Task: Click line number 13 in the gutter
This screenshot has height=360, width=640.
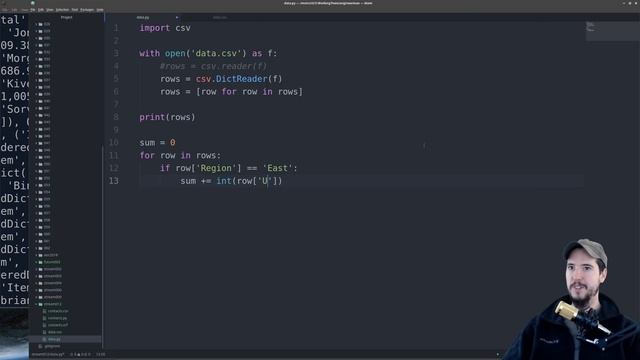Action: coord(114,181)
